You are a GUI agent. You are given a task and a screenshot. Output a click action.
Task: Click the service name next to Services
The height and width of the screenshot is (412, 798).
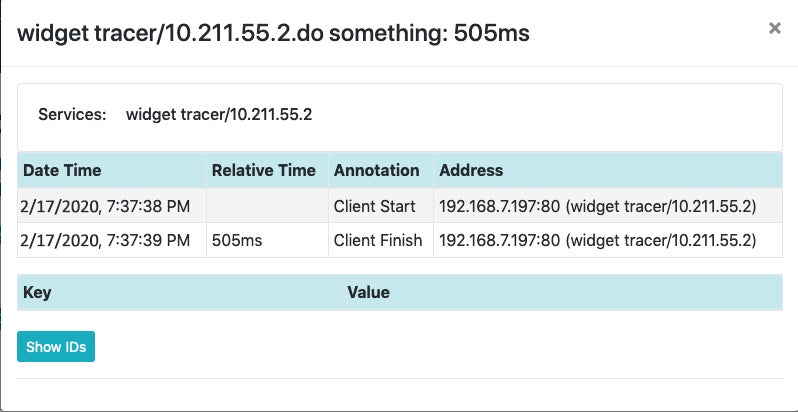click(219, 114)
